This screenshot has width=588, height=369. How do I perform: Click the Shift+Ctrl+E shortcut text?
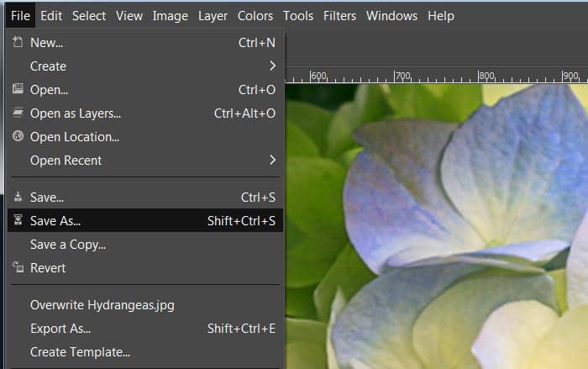click(x=241, y=329)
